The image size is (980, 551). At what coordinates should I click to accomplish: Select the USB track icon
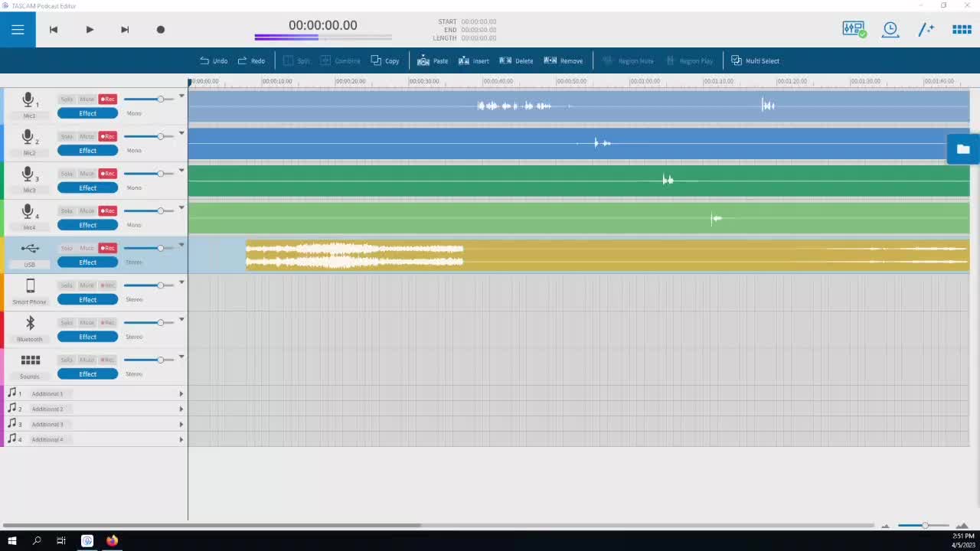coord(30,248)
